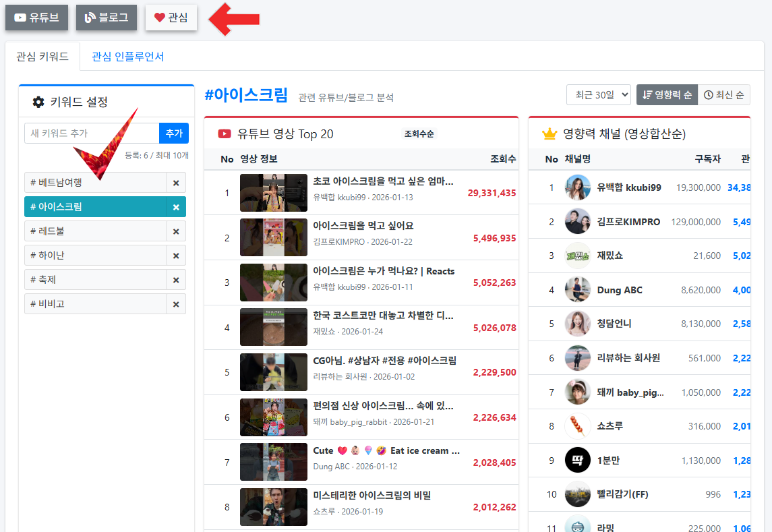
Task: Remove 하이난 keyword using X icon
Action: [x=176, y=256]
